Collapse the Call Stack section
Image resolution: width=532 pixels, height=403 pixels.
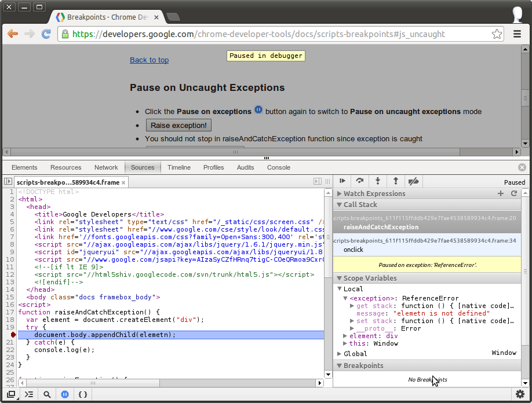[340, 204]
